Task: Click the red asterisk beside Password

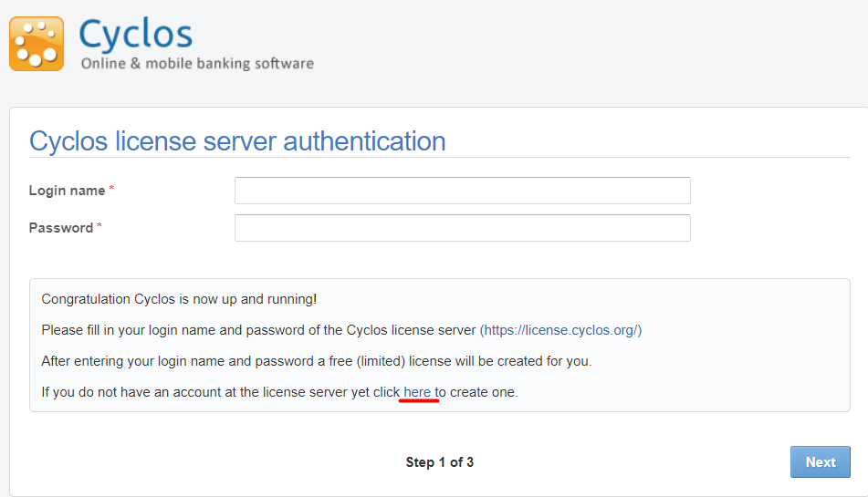Action: 99,225
